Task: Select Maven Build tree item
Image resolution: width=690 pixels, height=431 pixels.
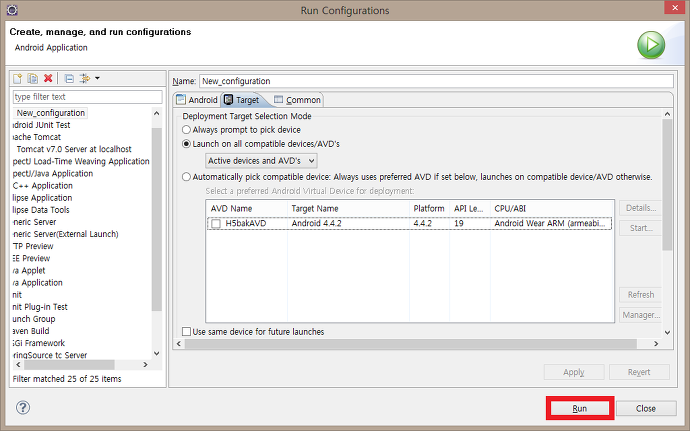Action: (31, 331)
